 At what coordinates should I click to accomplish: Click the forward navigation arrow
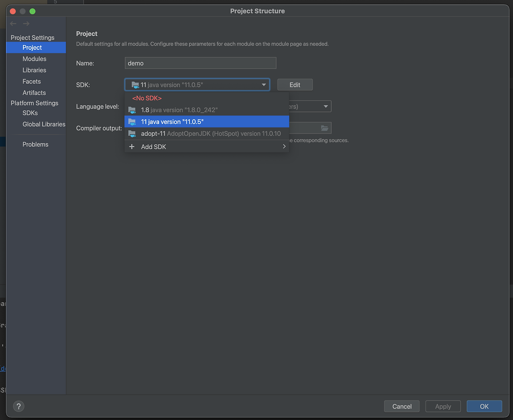(26, 24)
